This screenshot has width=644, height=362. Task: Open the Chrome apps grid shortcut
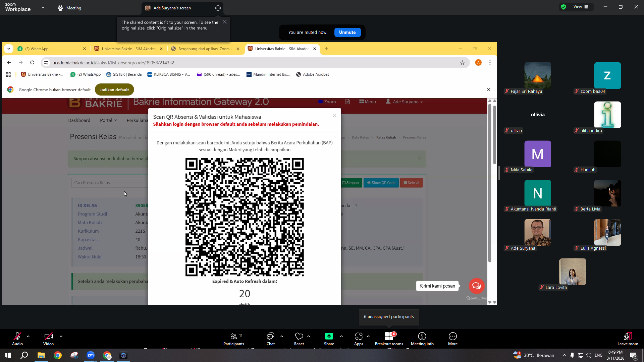coord(8,74)
